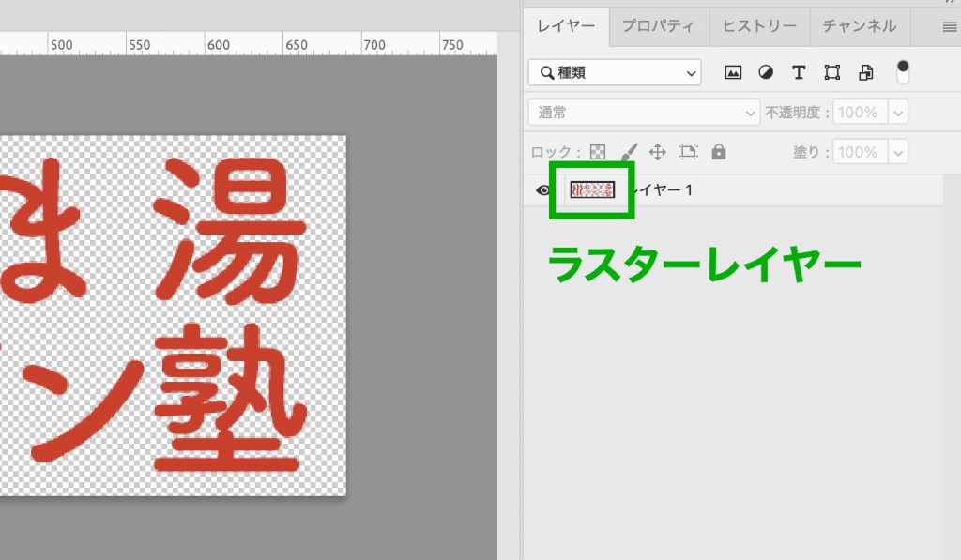
Task: Lock position move icon
Action: (658, 152)
